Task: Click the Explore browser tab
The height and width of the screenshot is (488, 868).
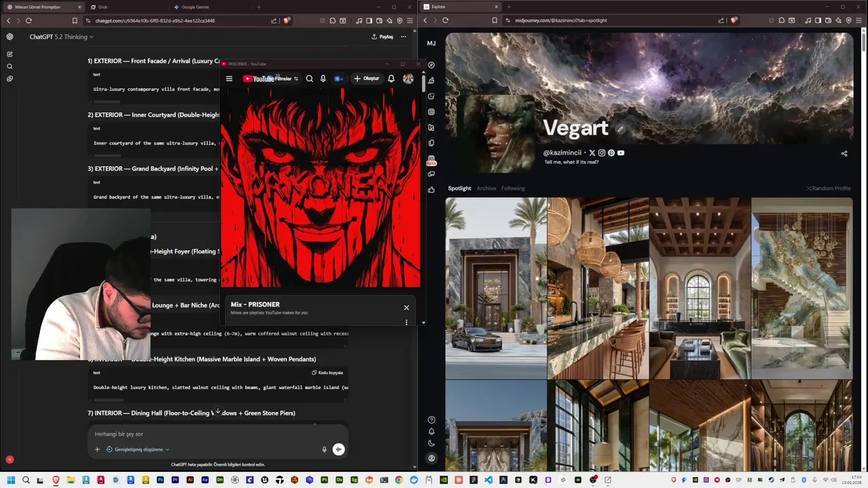Action: 461,7
